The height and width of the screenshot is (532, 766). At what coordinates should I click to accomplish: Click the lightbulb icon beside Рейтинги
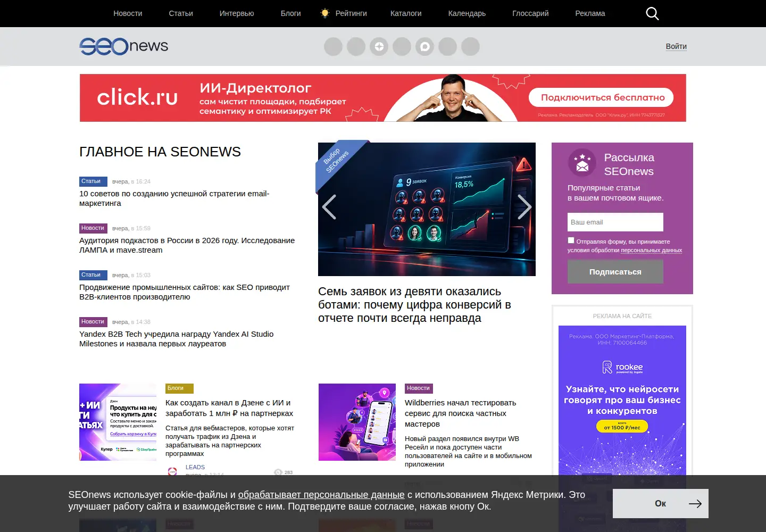click(x=325, y=13)
